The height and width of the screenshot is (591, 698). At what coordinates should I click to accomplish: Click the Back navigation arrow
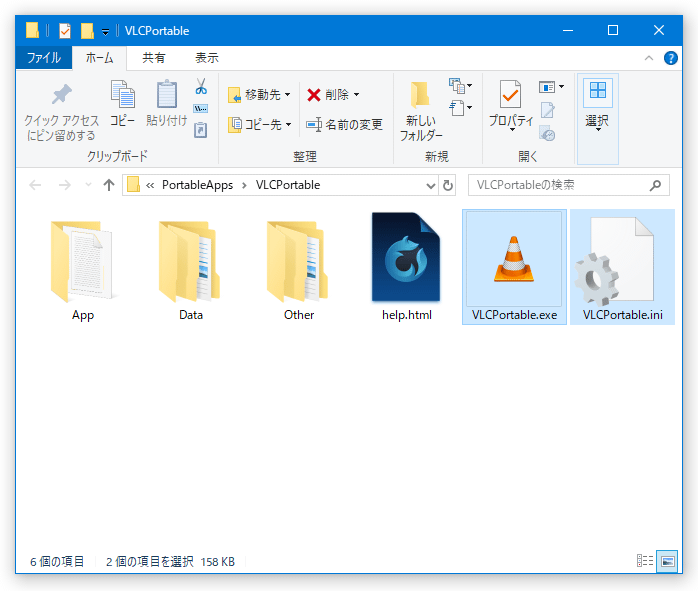(35, 185)
